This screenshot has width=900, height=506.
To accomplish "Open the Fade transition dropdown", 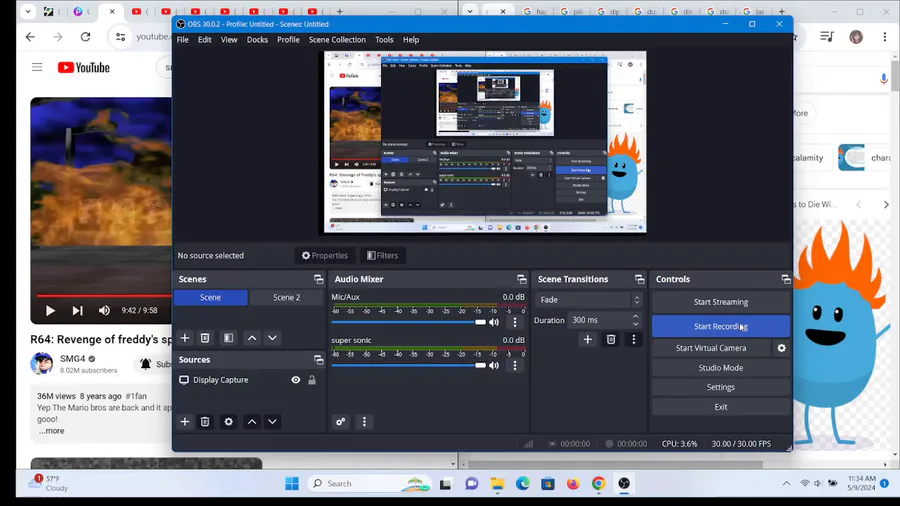I will (588, 299).
